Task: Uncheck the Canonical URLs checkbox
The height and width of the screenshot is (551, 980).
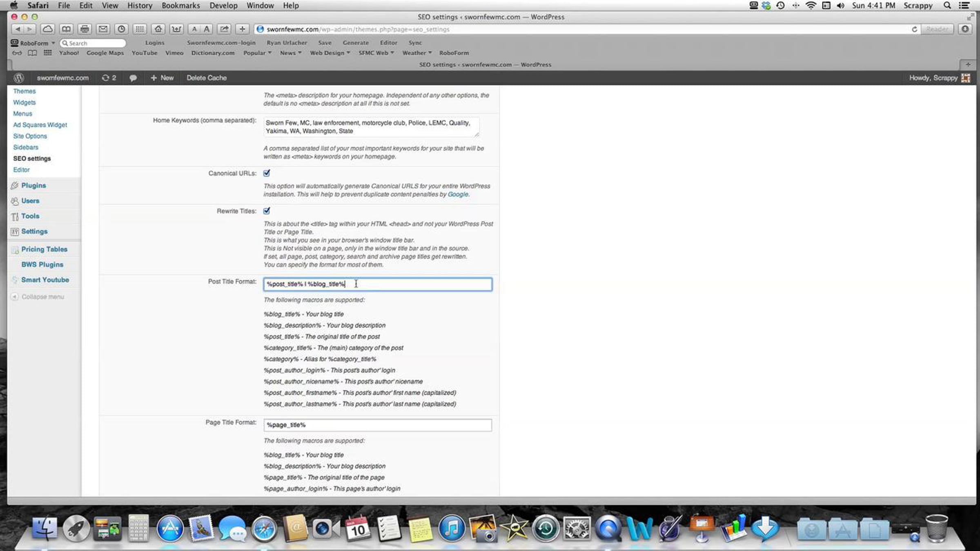Action: point(267,173)
